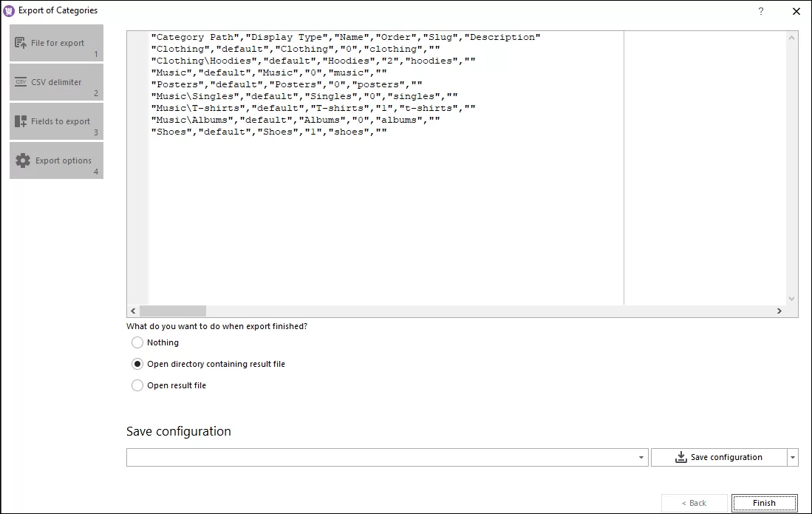Click the Finish button
812x514 pixels.
765,503
